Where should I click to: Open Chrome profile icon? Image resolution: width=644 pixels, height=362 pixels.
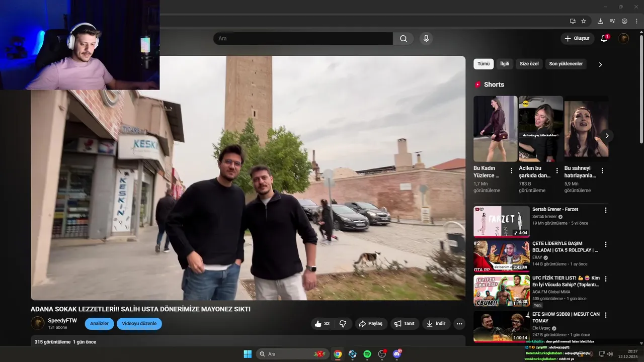point(624,21)
